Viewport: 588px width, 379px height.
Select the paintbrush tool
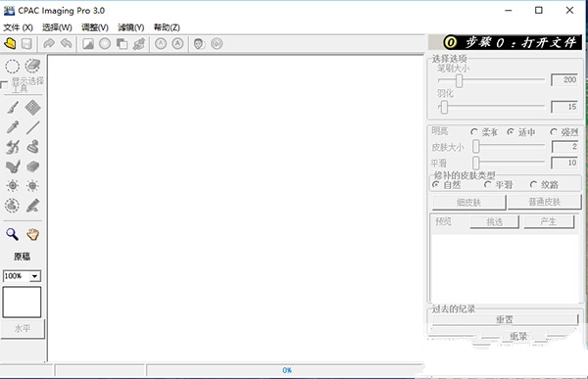coord(13,108)
